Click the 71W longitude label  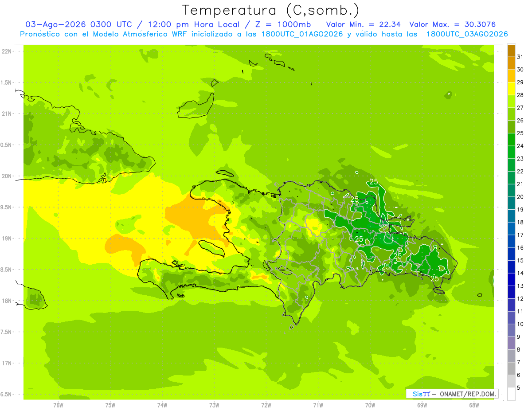tap(318, 405)
